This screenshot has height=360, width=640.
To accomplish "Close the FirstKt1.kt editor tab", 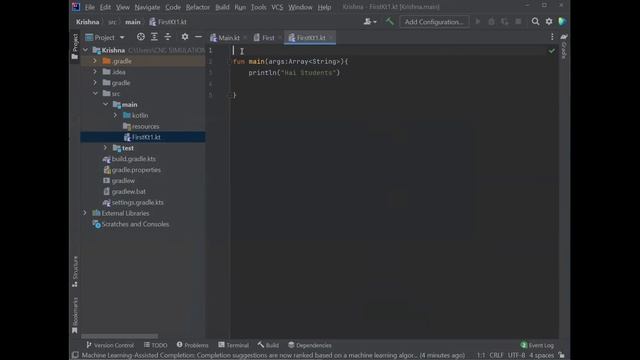I will [331, 38].
